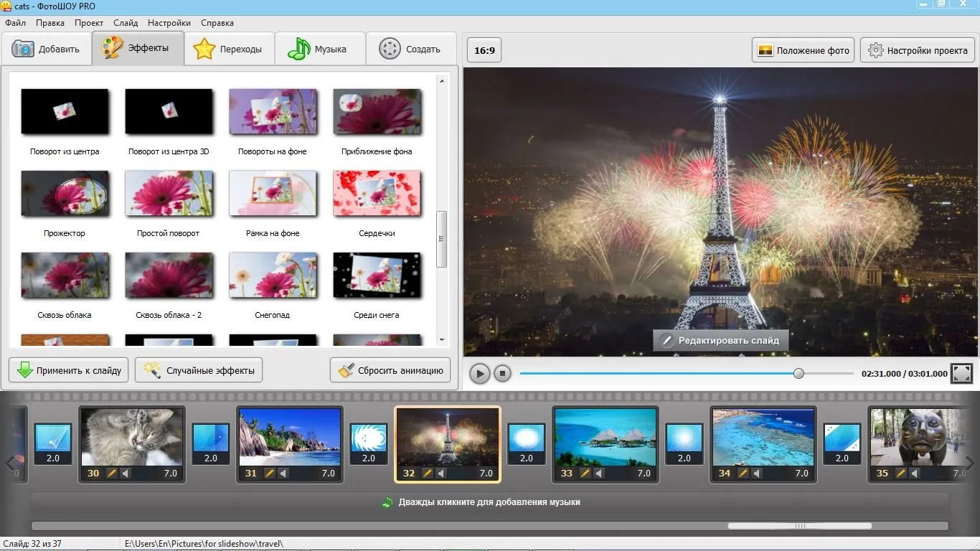Image resolution: width=980 pixels, height=551 pixels.
Task: Click pencil edit icon on slide 34
Action: (x=743, y=474)
